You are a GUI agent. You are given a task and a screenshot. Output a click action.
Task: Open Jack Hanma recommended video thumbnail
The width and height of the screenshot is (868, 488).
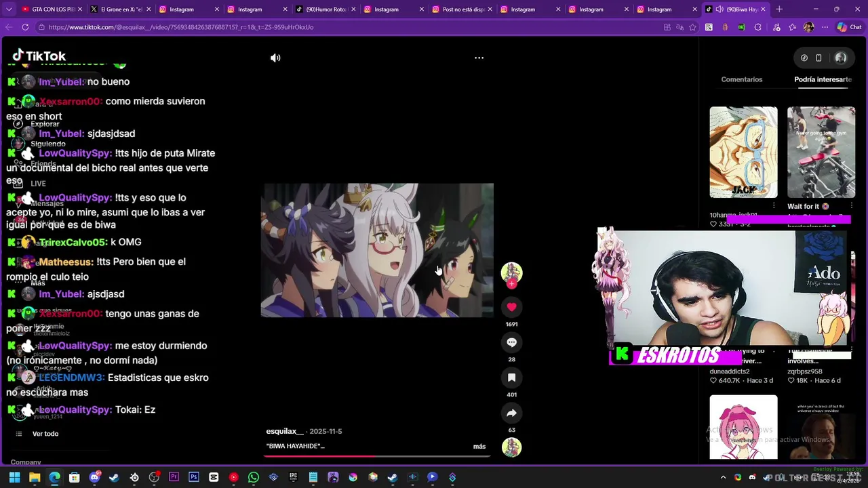tap(743, 152)
